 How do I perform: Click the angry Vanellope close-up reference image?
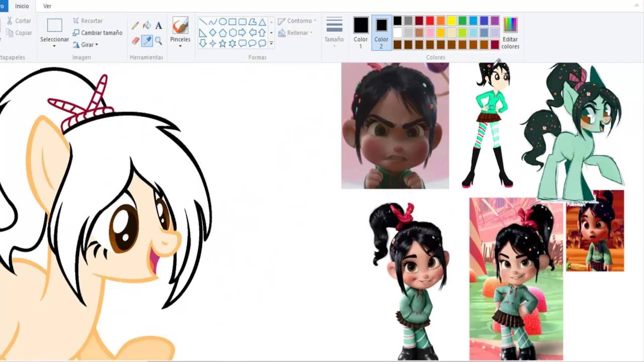tap(395, 126)
